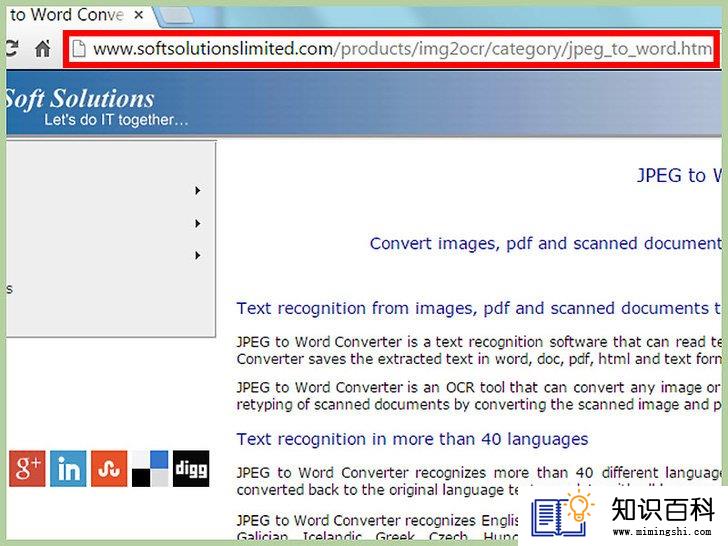The height and width of the screenshot is (546, 728).
Task: Click the softsolutionslimited.com address bar
Action: click(x=402, y=49)
